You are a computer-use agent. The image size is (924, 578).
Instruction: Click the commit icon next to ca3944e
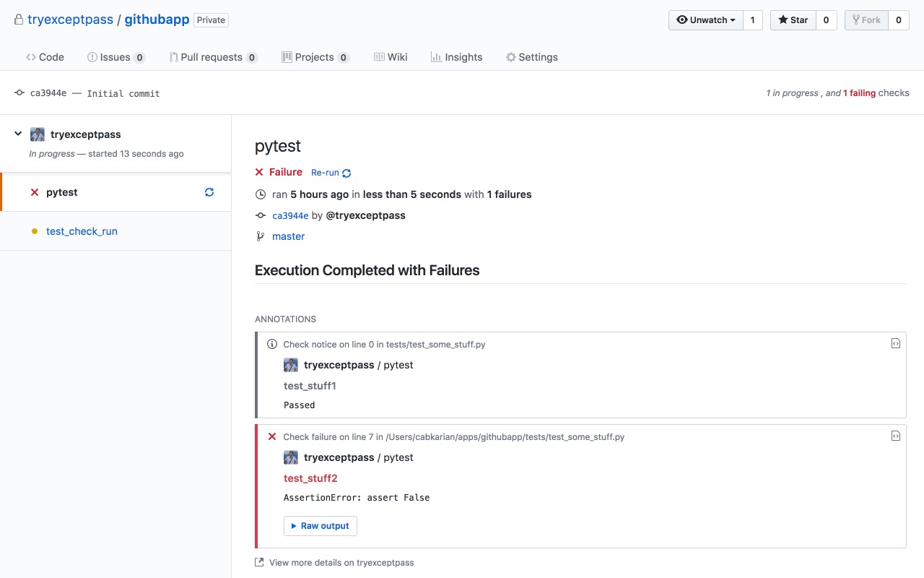(x=260, y=215)
